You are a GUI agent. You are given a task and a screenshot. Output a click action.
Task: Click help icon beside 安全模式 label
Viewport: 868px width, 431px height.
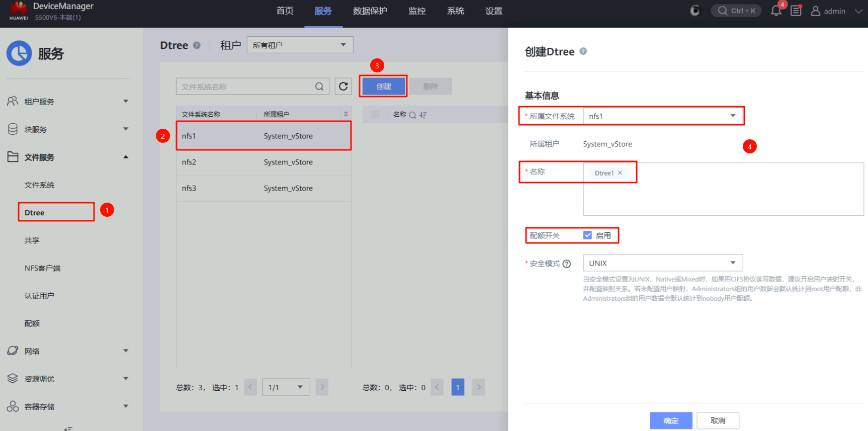point(567,264)
